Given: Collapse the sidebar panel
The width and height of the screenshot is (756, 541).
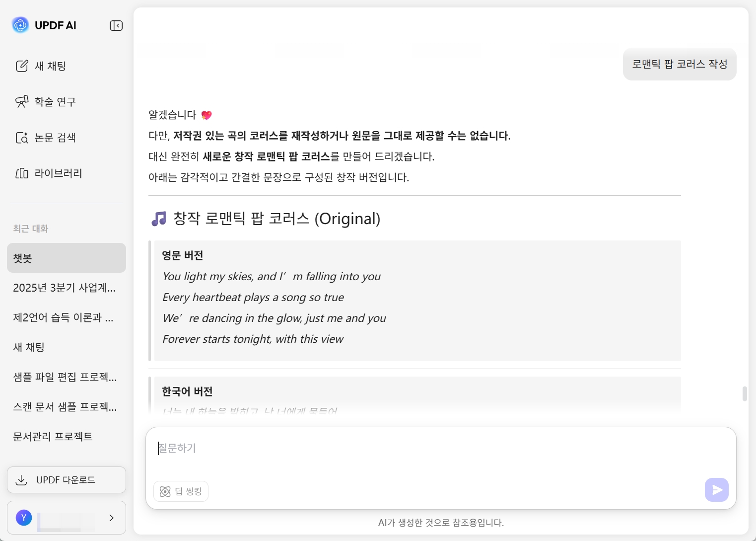Looking at the screenshot, I should [x=116, y=25].
